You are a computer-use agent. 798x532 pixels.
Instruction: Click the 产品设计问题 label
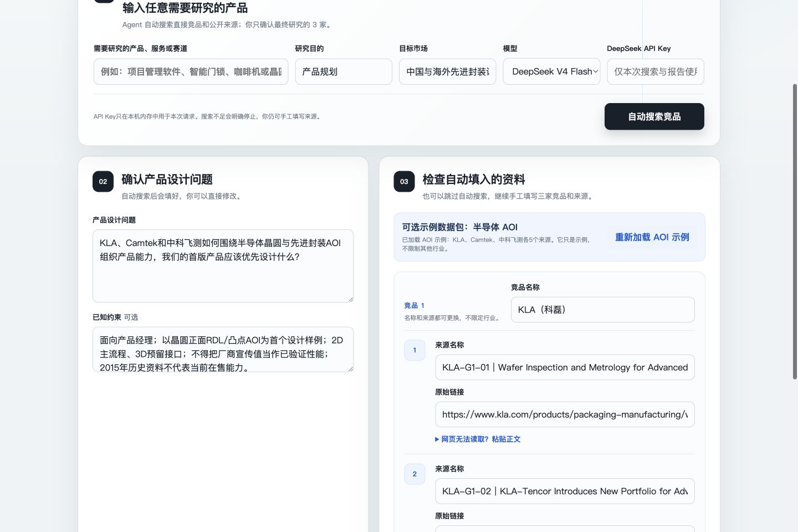point(114,220)
